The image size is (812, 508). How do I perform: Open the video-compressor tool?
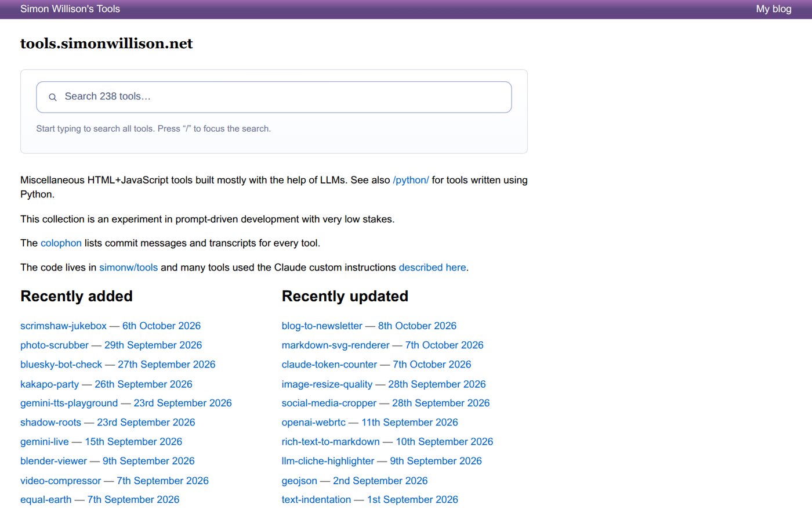point(60,481)
